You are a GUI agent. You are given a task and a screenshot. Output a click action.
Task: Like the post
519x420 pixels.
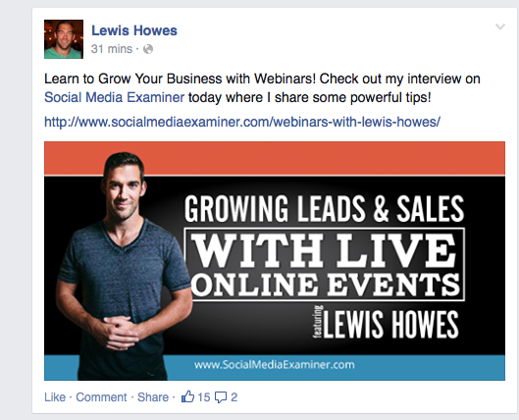pos(55,396)
